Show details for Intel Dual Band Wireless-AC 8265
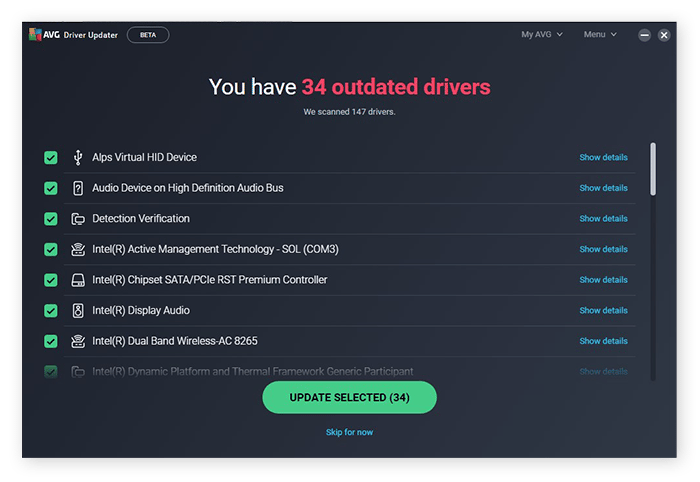This screenshot has width=700, height=482. (604, 341)
